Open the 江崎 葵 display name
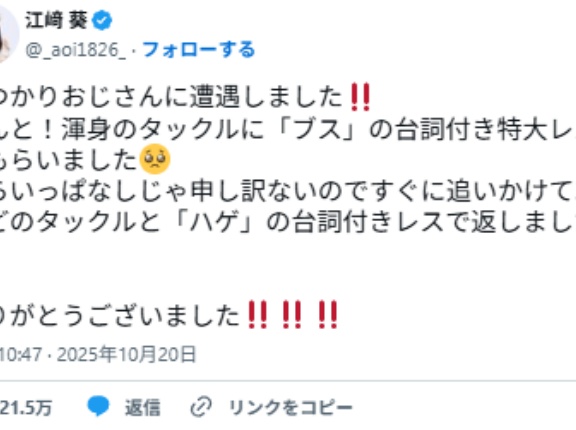The image size is (576, 430). [x=57, y=20]
